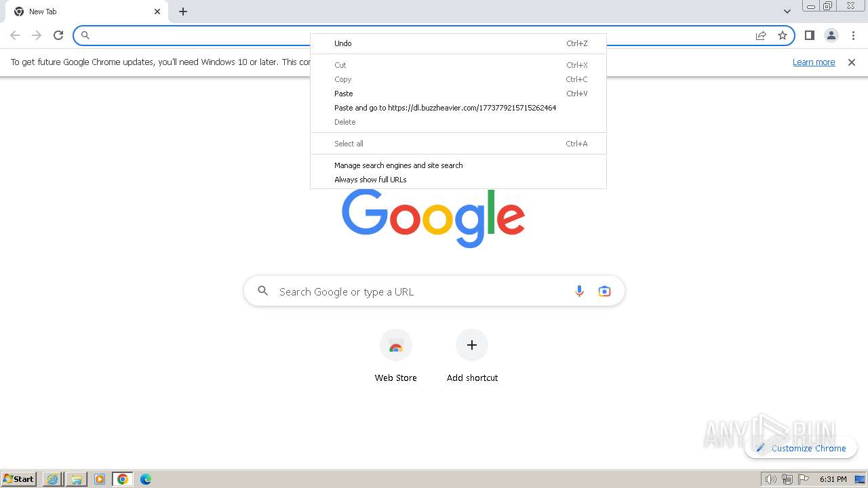Open the profile avatar icon

click(x=831, y=35)
